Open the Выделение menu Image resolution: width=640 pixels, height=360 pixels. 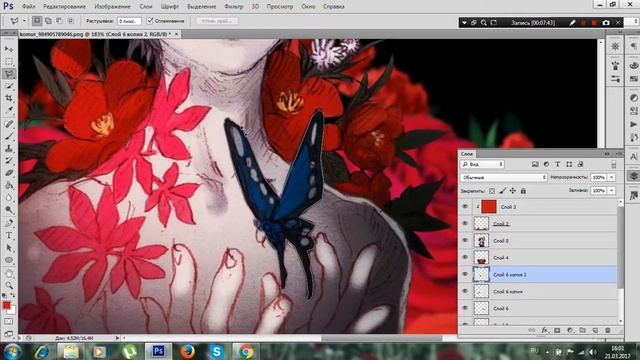point(202,7)
